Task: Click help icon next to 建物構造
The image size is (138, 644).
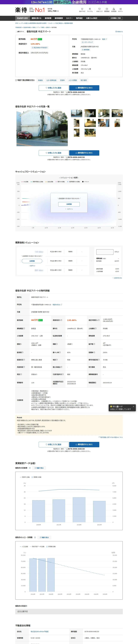Action: click(24, 329)
